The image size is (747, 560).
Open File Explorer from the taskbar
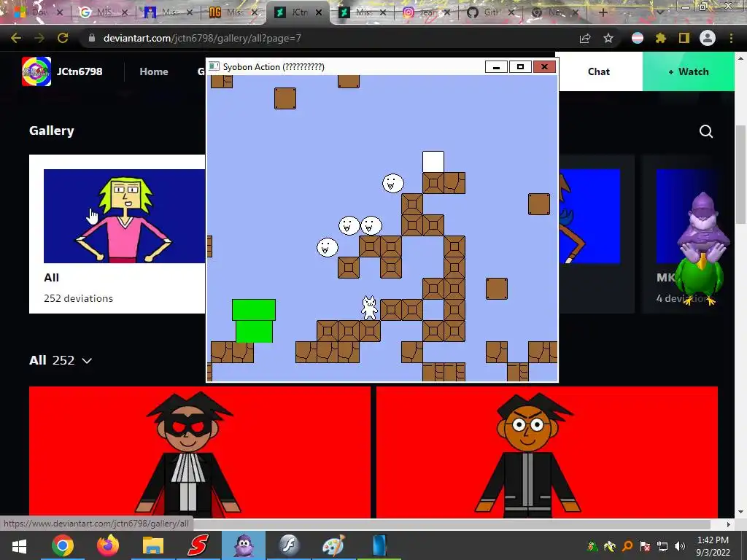pyautogui.click(x=153, y=545)
